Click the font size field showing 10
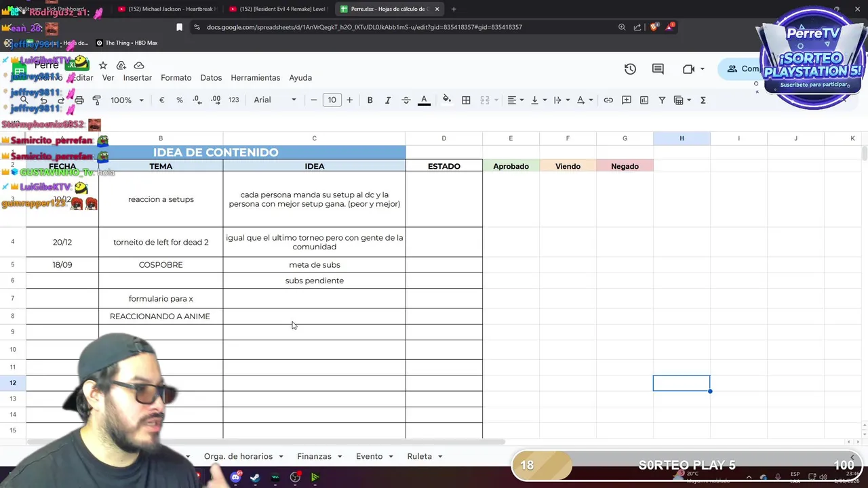This screenshot has height=488, width=868. tap(332, 100)
